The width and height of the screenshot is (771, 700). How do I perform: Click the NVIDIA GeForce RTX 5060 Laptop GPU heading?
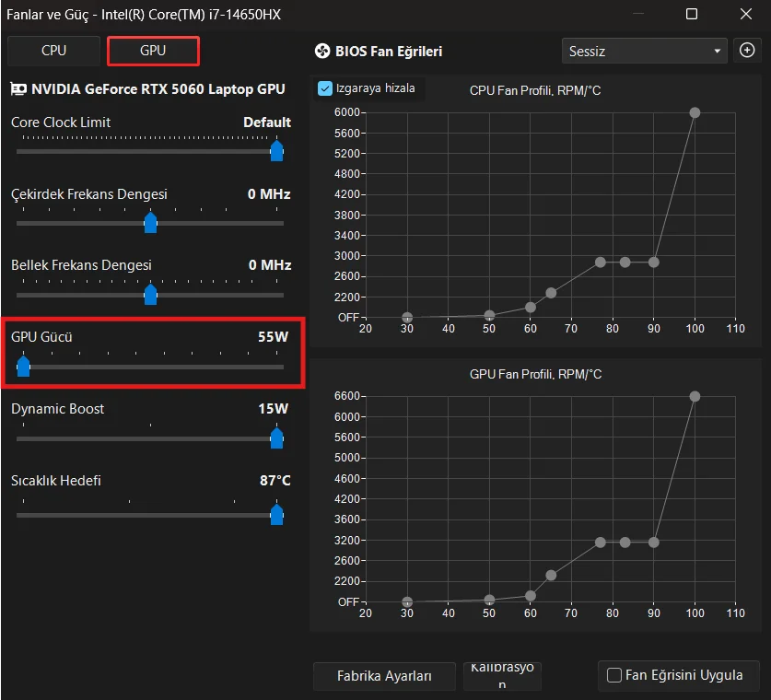pos(158,89)
